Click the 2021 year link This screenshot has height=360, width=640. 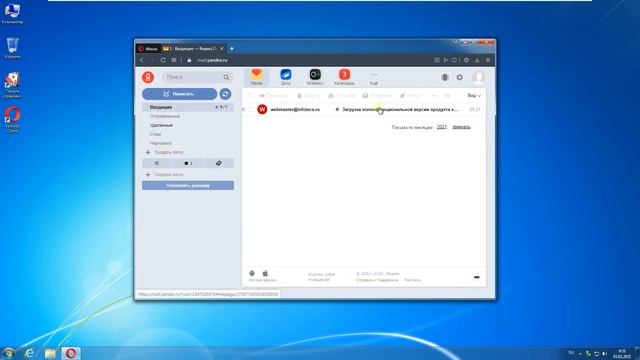(x=442, y=127)
